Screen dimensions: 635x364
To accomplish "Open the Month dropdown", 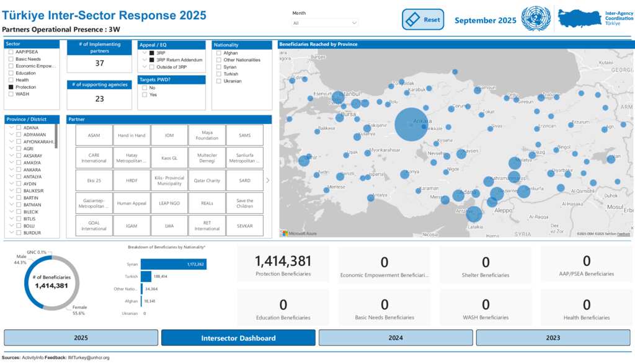I will tap(326, 23).
